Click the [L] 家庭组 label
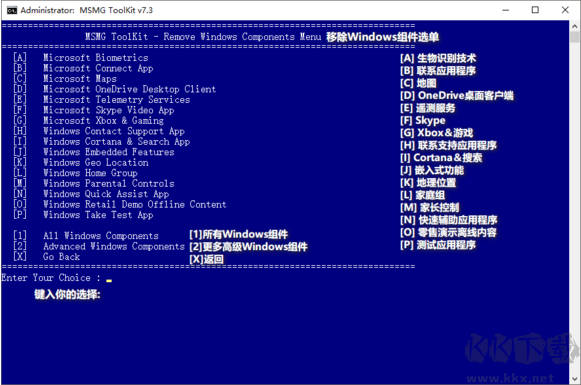This screenshot has height=385, width=581. [423, 195]
